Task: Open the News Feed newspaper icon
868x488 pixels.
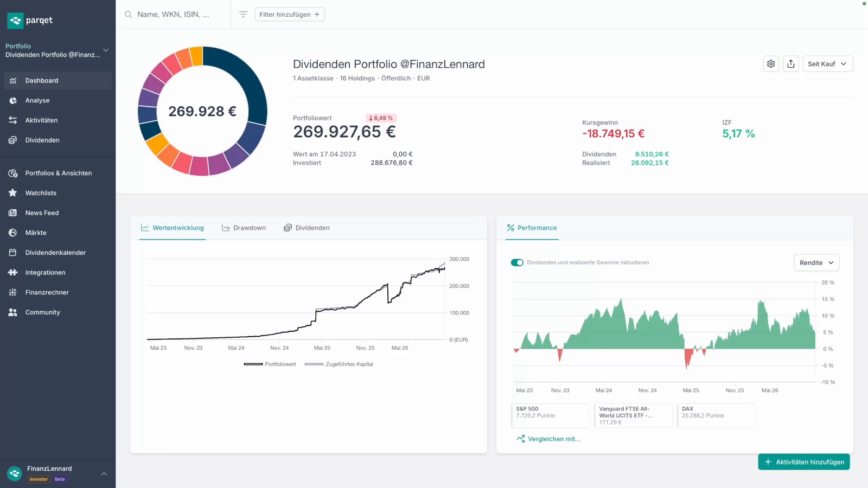Action: (x=13, y=213)
